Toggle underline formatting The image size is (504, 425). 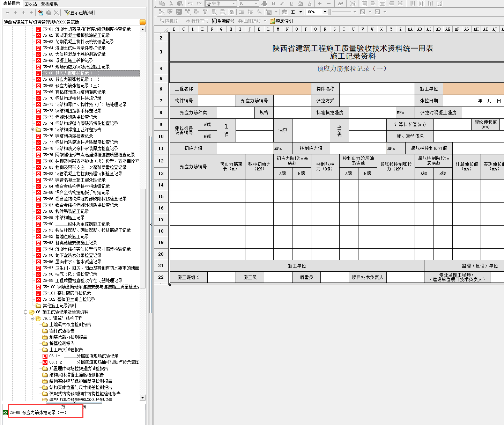click(291, 3)
